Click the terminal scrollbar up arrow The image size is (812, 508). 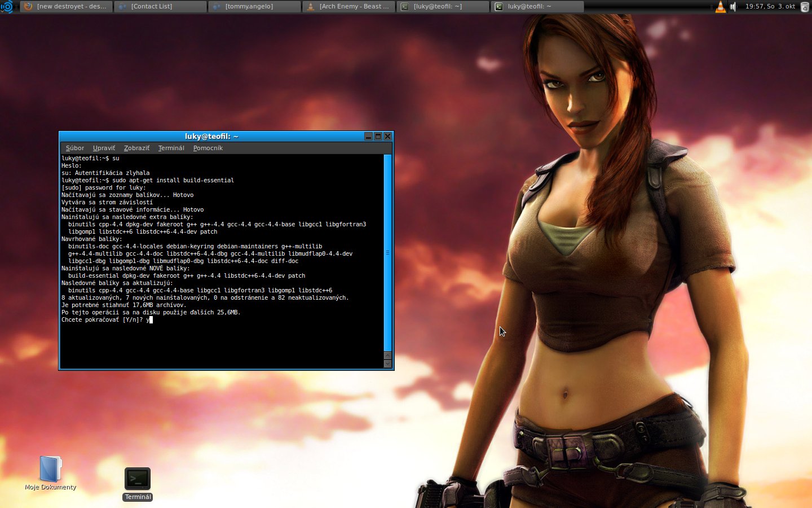[x=387, y=356]
